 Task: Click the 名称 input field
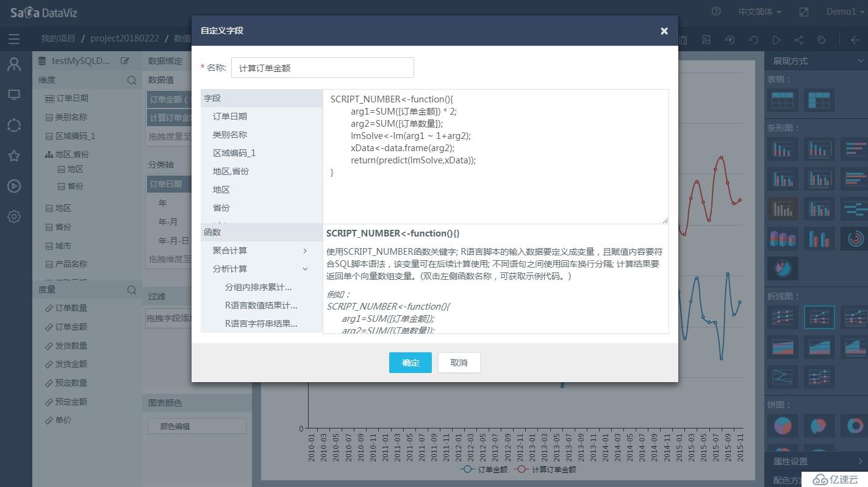coord(323,68)
